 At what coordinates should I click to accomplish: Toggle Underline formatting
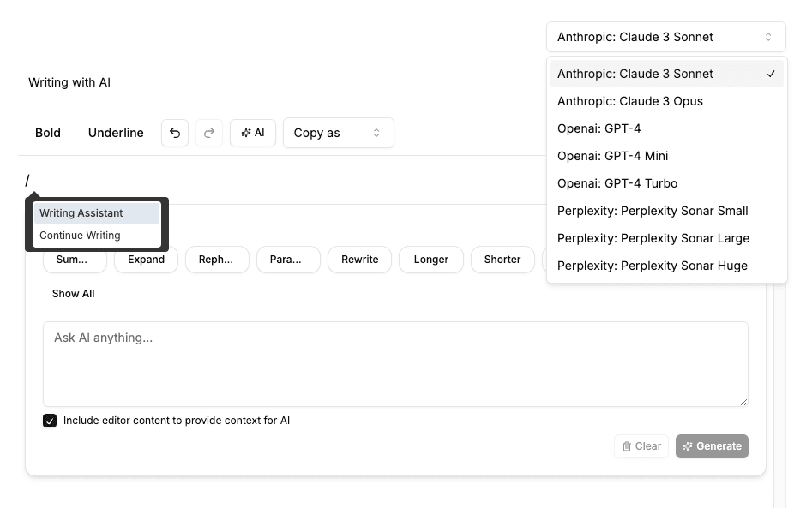coord(115,133)
